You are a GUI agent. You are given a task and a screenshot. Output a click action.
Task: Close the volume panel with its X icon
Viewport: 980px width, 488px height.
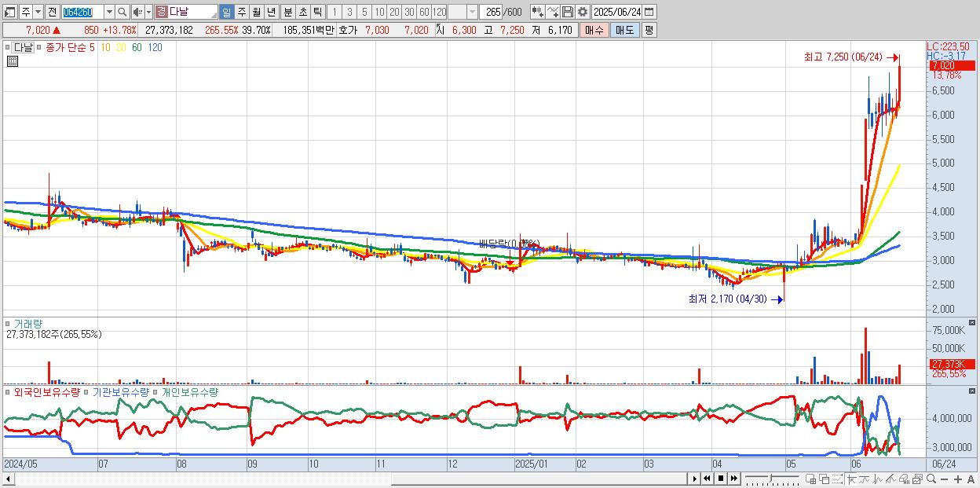click(x=973, y=323)
